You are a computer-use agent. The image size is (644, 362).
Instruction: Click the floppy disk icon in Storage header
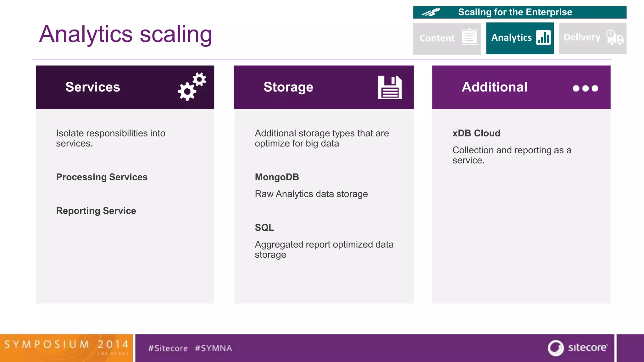pyautogui.click(x=390, y=87)
